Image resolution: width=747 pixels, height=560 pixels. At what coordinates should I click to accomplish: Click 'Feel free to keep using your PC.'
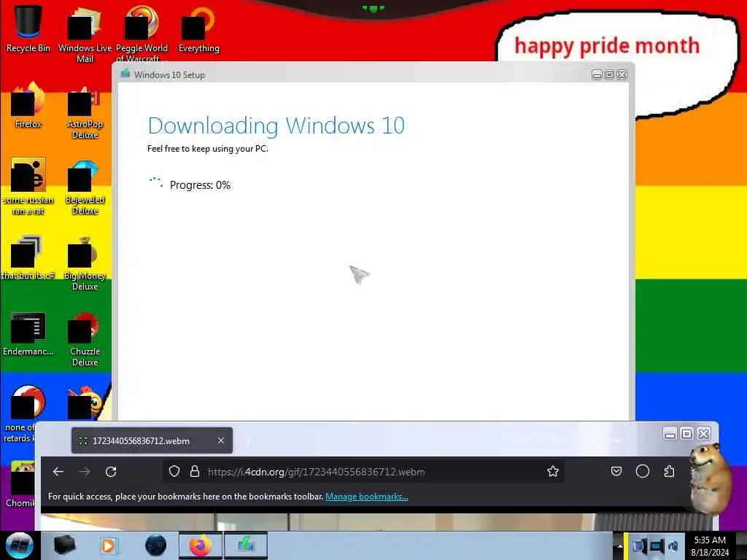coord(208,149)
